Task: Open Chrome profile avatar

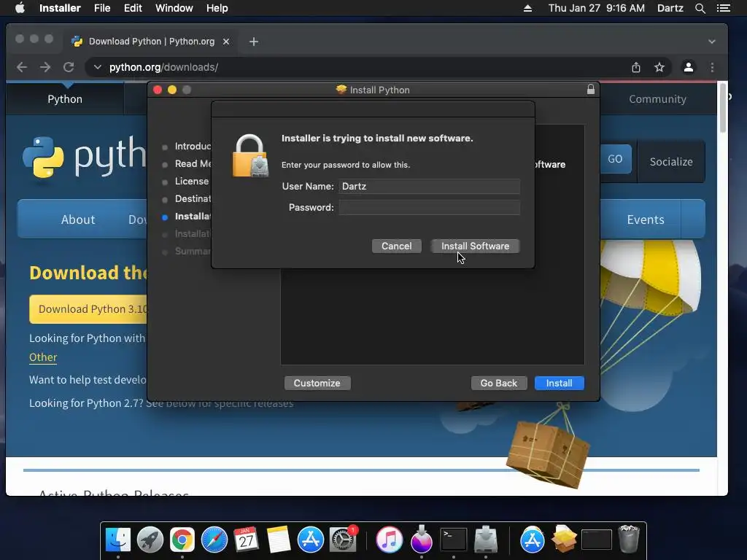Action: pos(689,67)
